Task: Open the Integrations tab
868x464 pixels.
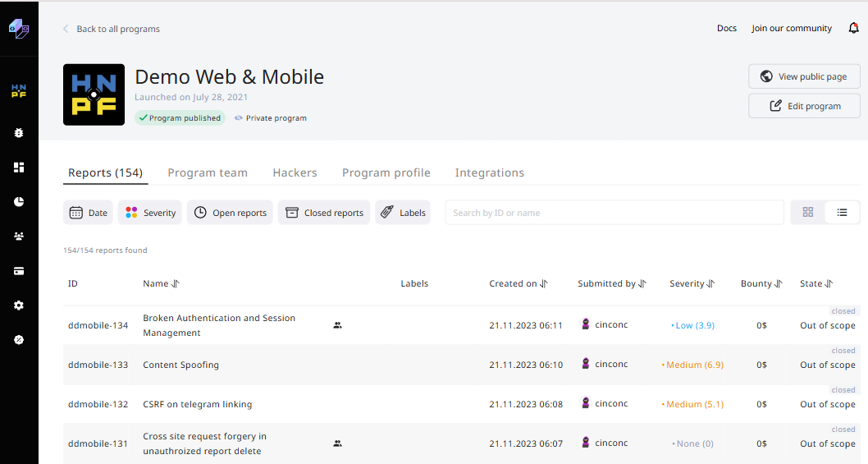Action: tap(490, 173)
